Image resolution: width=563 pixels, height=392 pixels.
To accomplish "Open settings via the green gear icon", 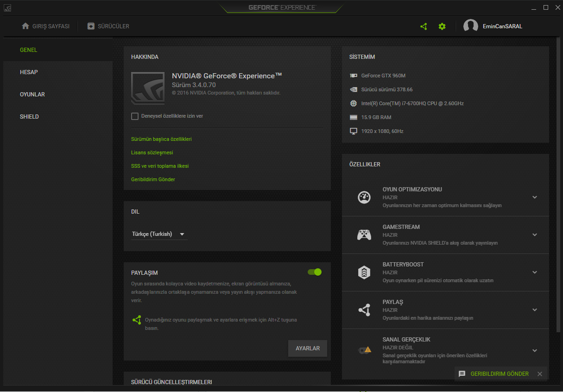I will (442, 26).
